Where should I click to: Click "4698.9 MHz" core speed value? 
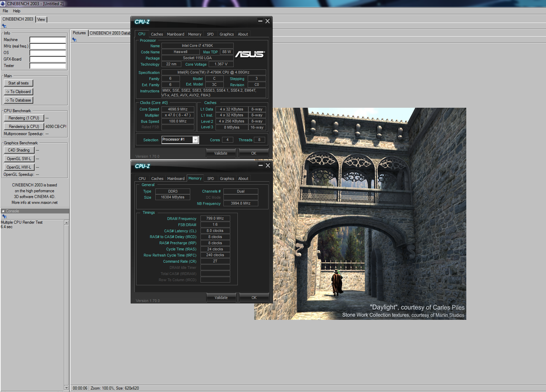tap(178, 109)
